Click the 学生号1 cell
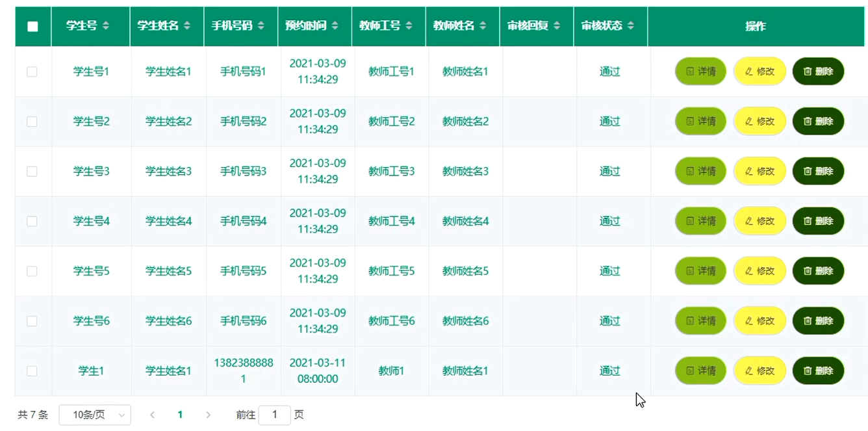868x431 pixels. click(x=91, y=72)
